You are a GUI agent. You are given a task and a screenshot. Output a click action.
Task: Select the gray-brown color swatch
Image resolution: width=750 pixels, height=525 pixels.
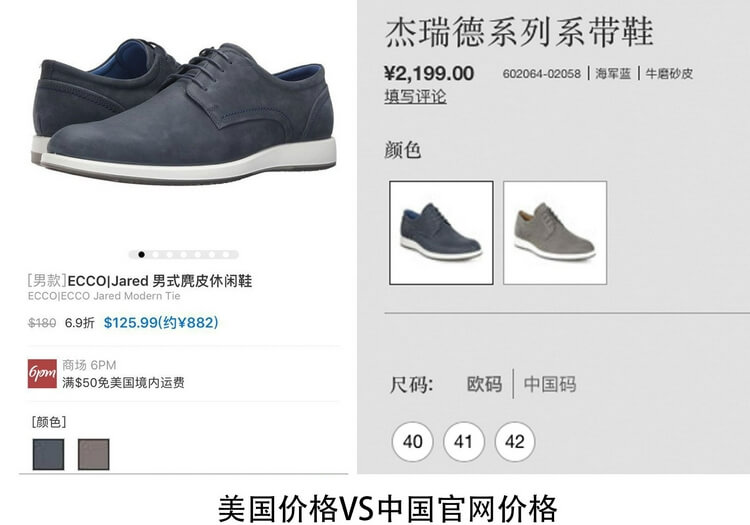click(x=93, y=454)
